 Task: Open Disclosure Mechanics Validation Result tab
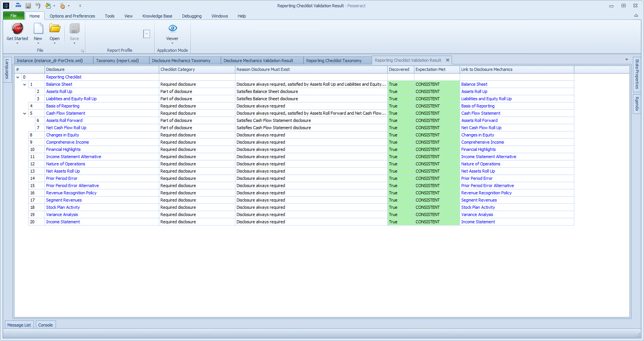click(262, 61)
